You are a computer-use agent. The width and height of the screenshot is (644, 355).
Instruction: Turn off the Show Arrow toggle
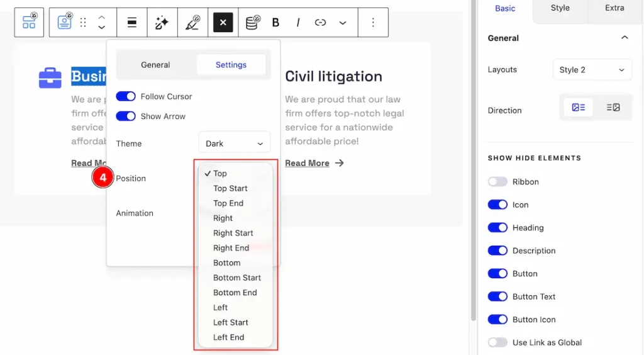pos(126,116)
